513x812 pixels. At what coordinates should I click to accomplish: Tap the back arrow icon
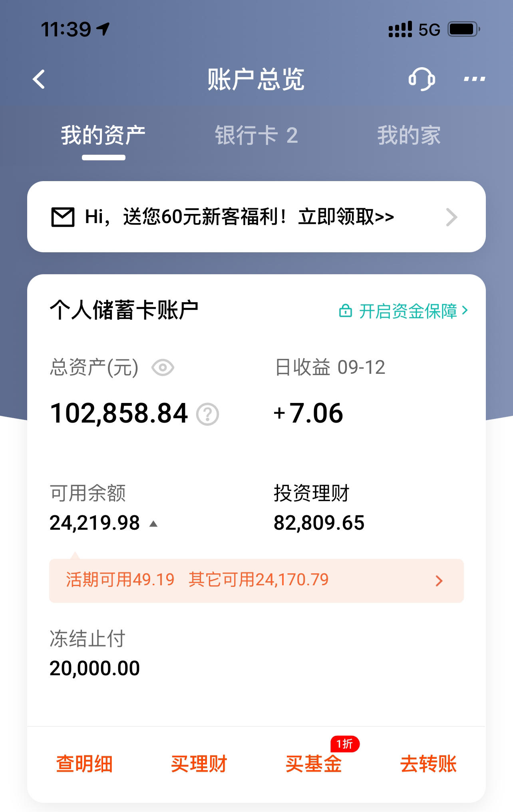pos(39,79)
